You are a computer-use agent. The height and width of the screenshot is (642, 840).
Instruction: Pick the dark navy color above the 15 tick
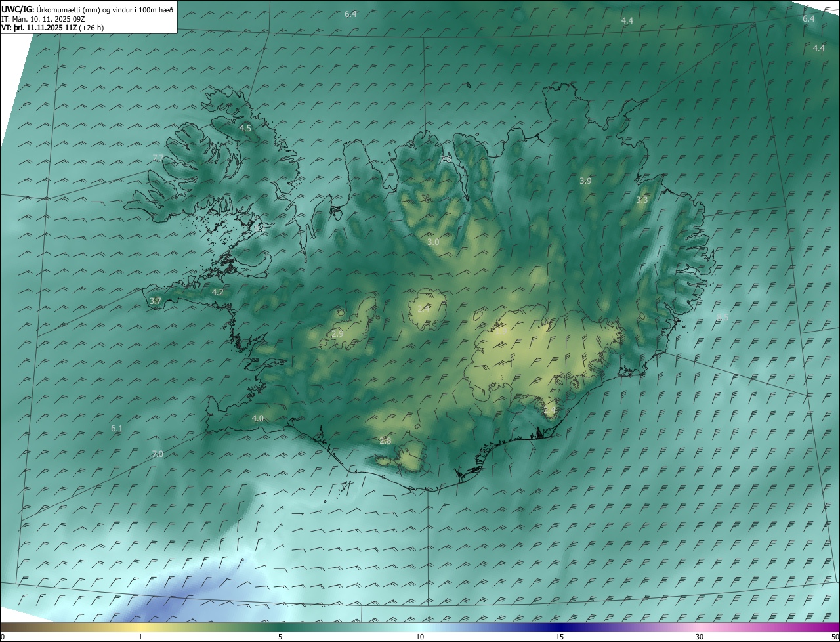pyautogui.click(x=560, y=627)
